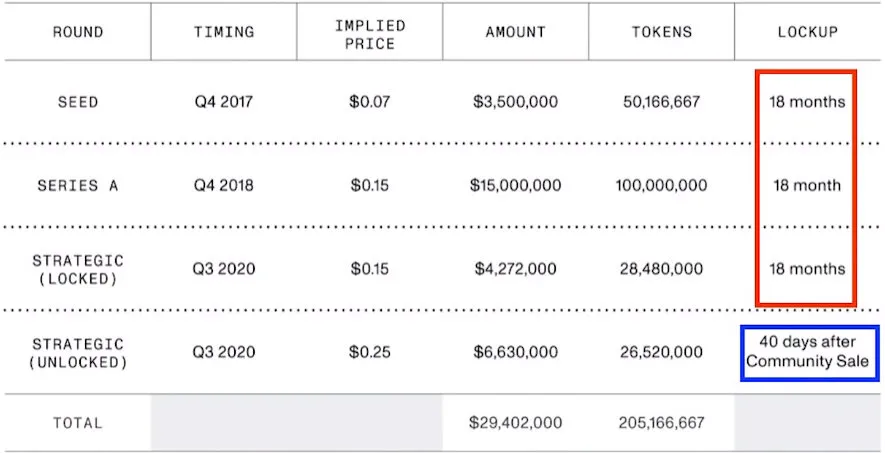Click the Q4 2018 timing cell
This screenshot has height=453, width=885.
pyautogui.click(x=223, y=185)
